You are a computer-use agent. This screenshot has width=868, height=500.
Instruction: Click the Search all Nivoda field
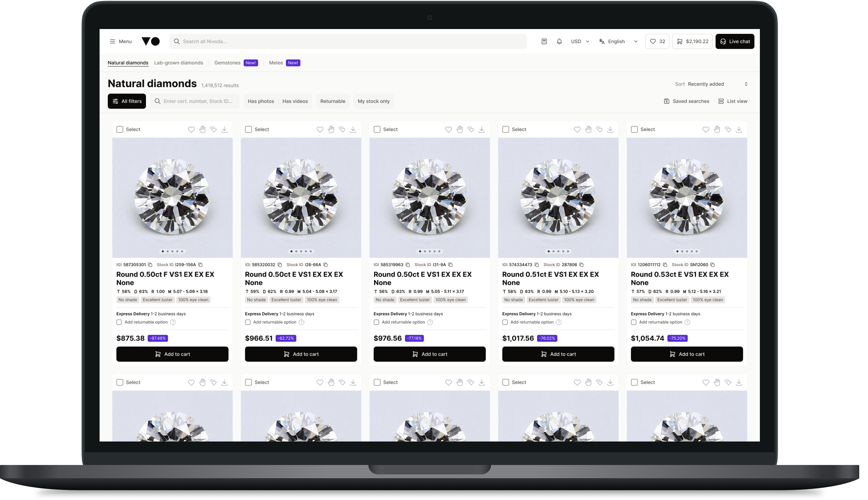[x=348, y=41]
